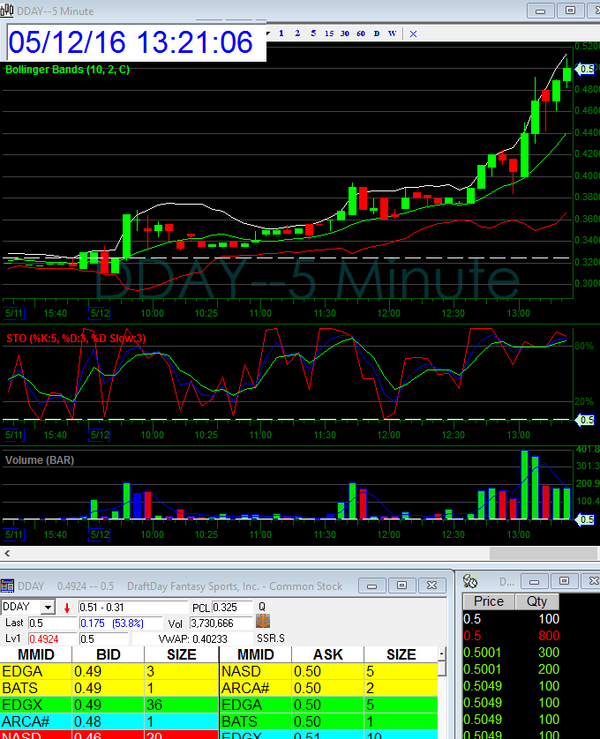Switch to Weekly chart timeframe
This screenshot has height=739, width=600.
[x=392, y=33]
